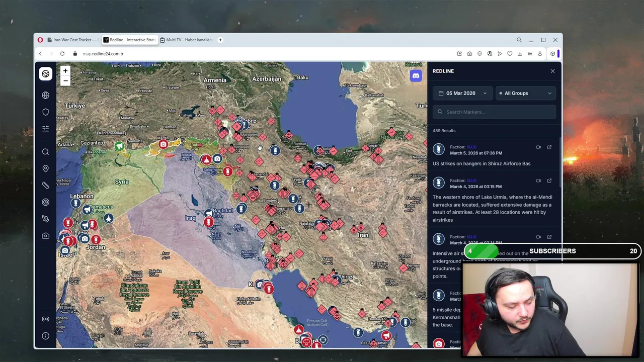Zoom out the map with minus
Screen dimensions: 644x362
click(x=65, y=80)
